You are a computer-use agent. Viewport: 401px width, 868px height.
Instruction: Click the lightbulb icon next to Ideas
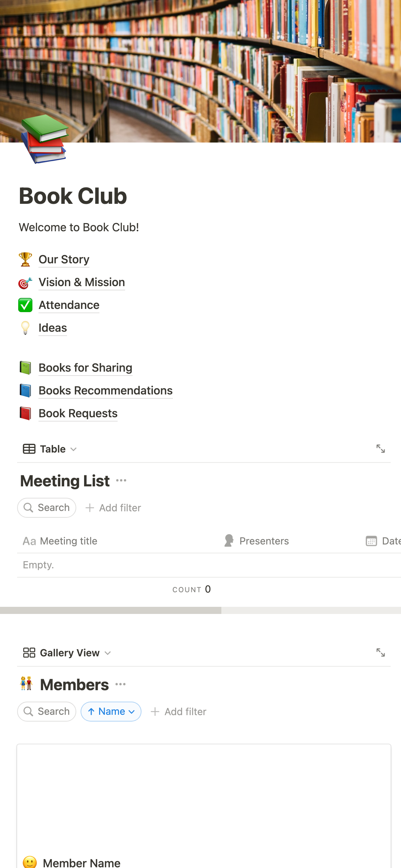[x=25, y=328]
